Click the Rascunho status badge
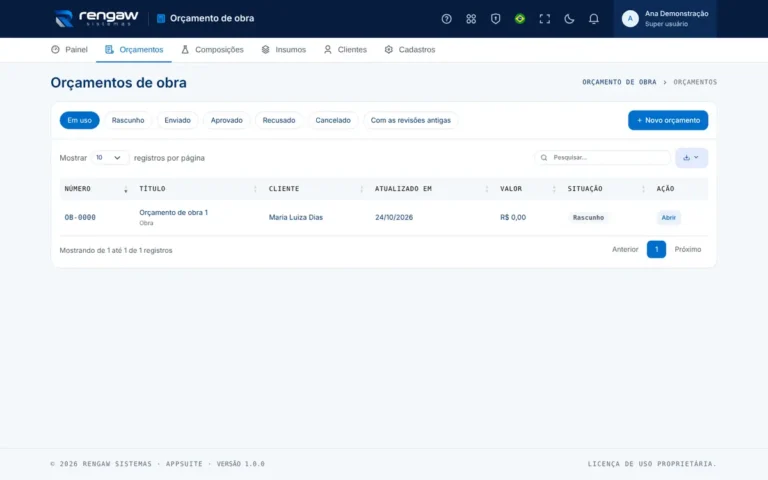Viewport: 768px width, 480px height. (x=588, y=217)
